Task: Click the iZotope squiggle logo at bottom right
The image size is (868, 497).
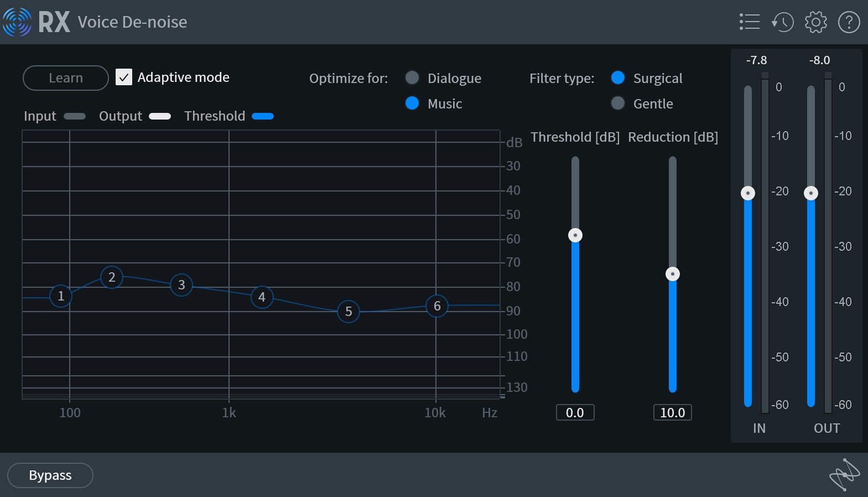Action: point(844,474)
